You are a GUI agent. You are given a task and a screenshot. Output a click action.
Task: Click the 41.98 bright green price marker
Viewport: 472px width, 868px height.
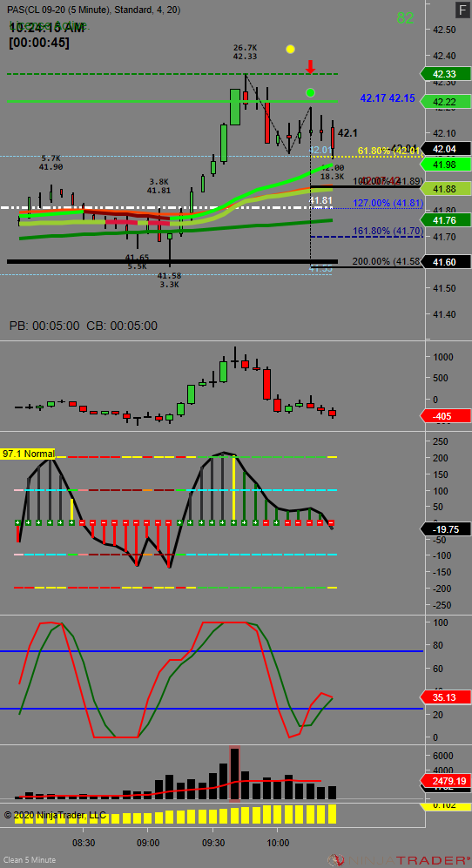click(x=447, y=165)
